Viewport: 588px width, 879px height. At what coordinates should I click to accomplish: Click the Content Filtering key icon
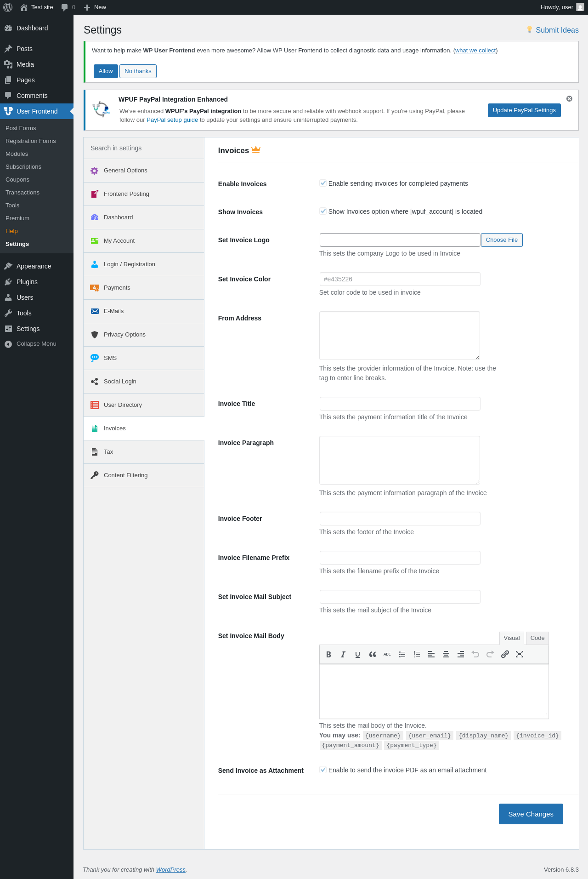coord(95,475)
